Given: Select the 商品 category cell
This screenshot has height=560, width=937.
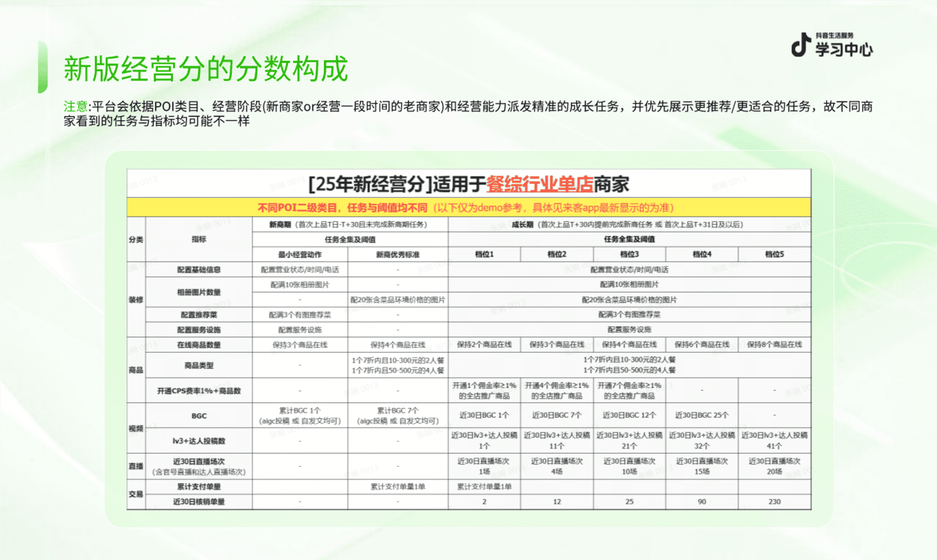Looking at the screenshot, I should coord(136,370).
